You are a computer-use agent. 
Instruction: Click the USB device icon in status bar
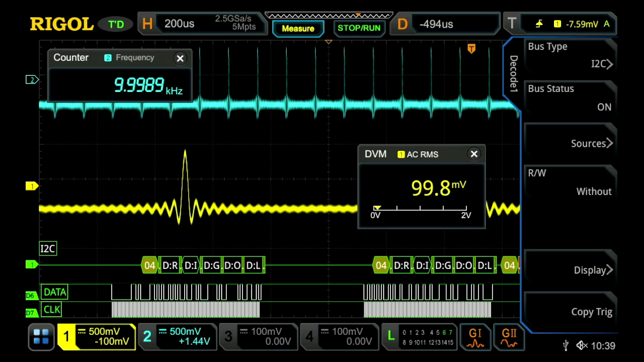click(565, 345)
